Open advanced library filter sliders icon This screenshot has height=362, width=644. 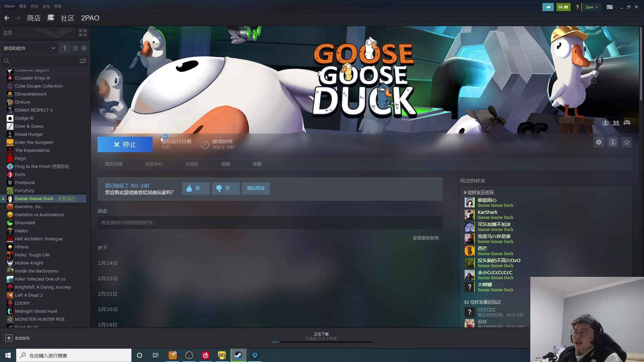[83, 61]
